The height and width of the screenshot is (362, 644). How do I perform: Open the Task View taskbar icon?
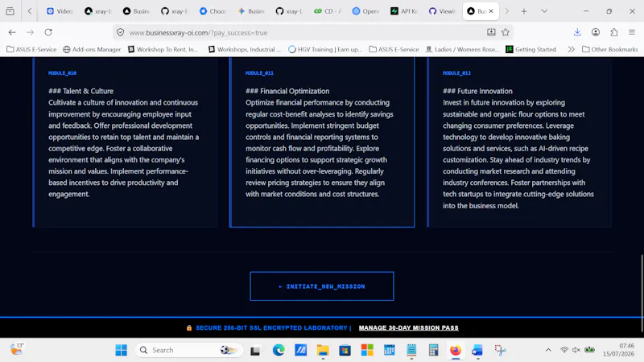(x=255, y=350)
